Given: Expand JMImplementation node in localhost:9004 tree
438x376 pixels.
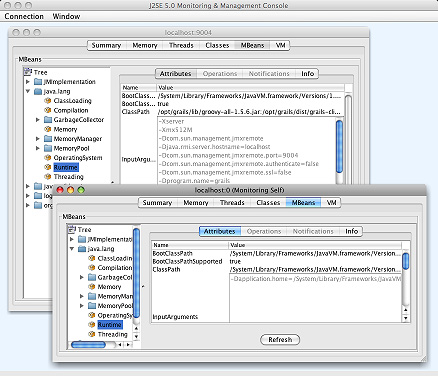Looking at the screenshot, I should click(x=28, y=82).
